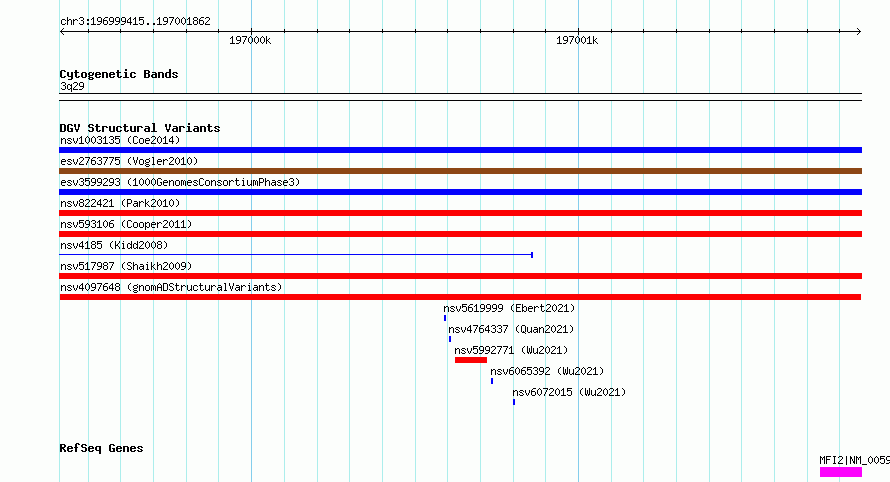Select the brown esv2763775 variant bar
Image resolution: width=890 pixels, height=482 pixels.
coord(460,171)
